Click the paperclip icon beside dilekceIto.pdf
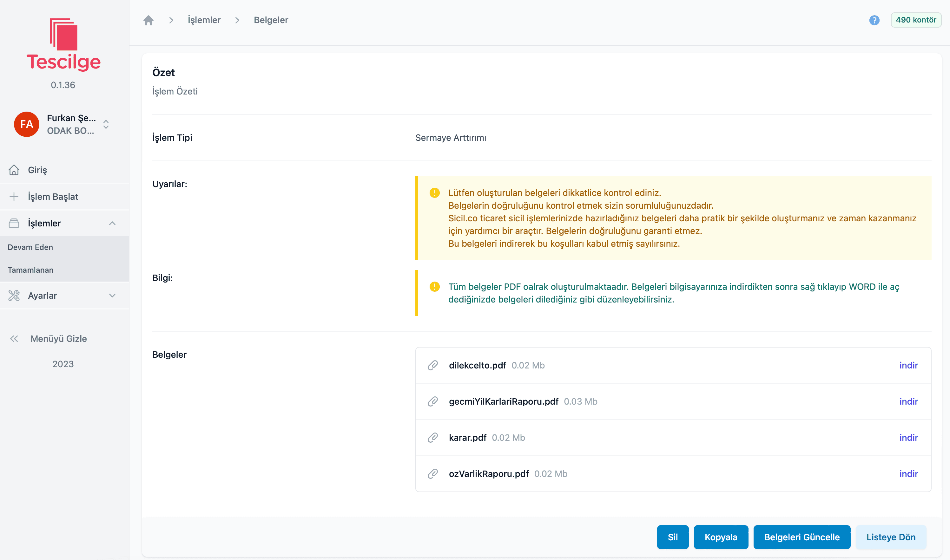This screenshot has width=950, height=560. pos(433,365)
